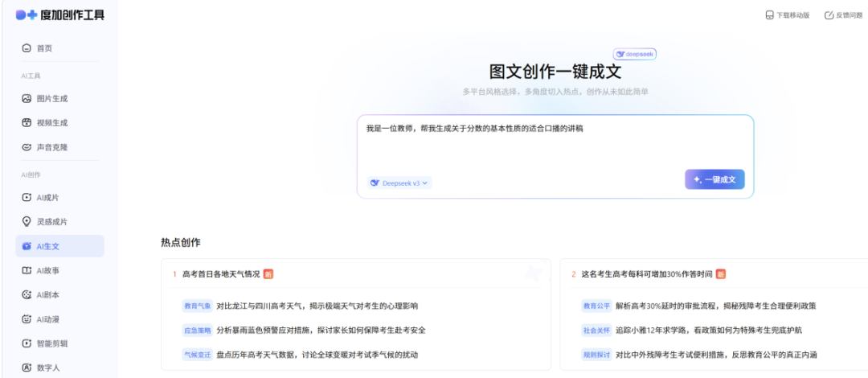Click the 热点创作 section heading
Image resolution: width=868 pixels, height=378 pixels.
point(181,243)
